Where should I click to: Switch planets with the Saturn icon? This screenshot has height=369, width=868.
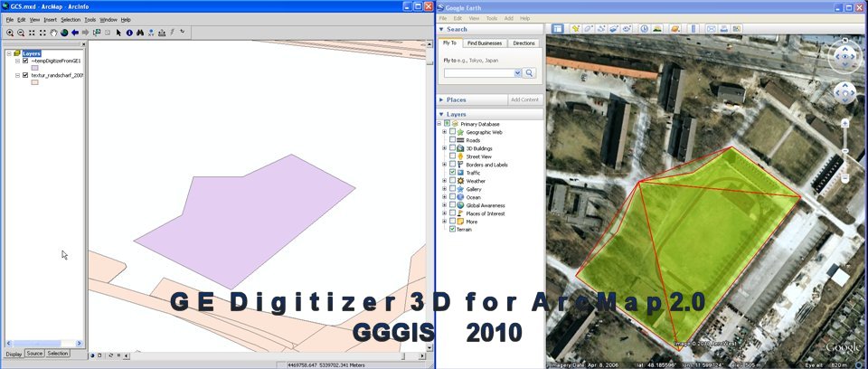[675, 28]
